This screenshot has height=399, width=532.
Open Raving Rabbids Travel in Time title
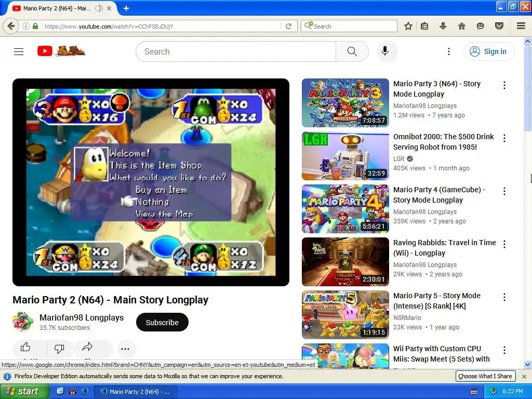445,248
